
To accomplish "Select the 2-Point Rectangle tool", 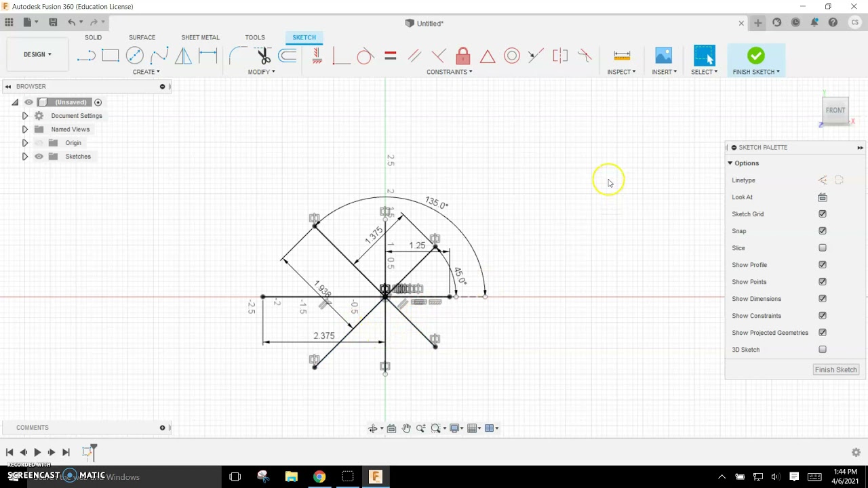I will (111, 56).
